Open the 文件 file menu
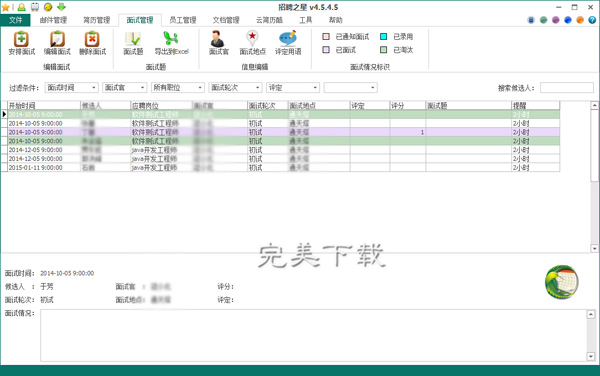This screenshot has height=376, width=600. (x=15, y=20)
